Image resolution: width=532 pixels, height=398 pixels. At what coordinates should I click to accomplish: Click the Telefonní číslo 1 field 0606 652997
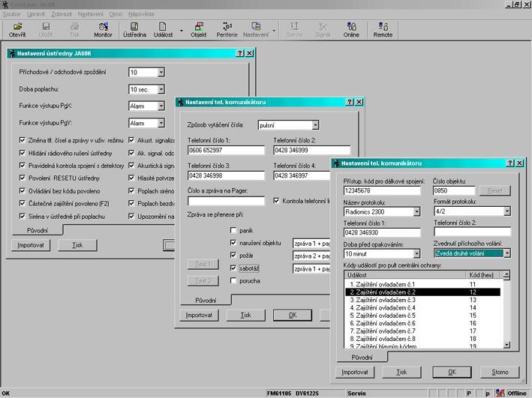tap(226, 150)
